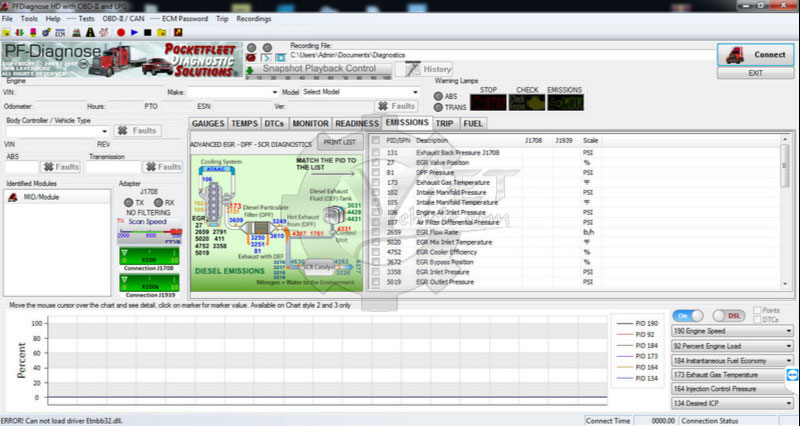Click the PID list vertical scrollbar

tap(785, 212)
